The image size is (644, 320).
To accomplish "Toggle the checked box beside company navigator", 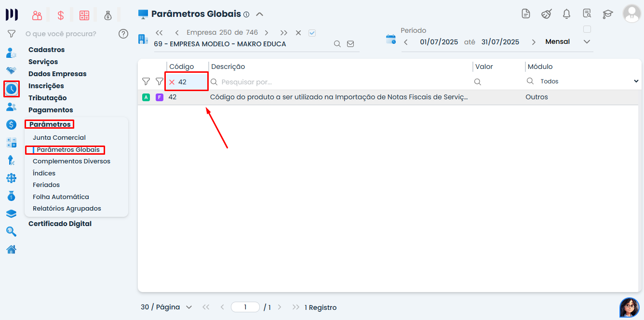I will coord(312,33).
